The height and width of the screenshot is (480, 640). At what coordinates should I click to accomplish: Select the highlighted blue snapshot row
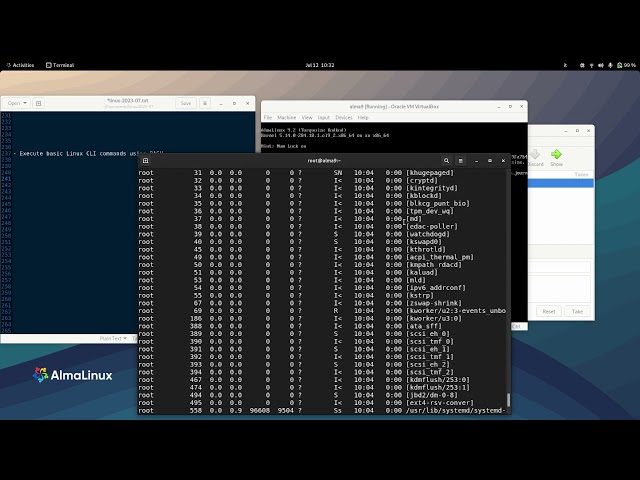[561, 183]
